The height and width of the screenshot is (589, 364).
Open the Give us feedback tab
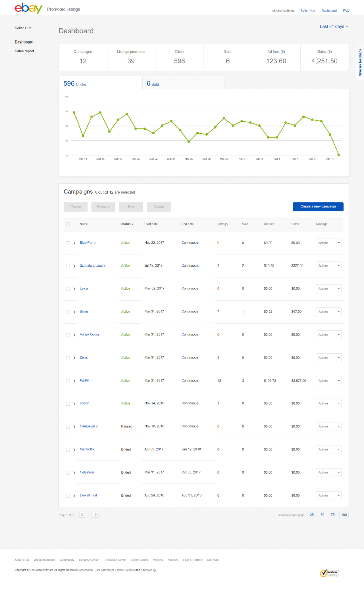click(x=360, y=62)
